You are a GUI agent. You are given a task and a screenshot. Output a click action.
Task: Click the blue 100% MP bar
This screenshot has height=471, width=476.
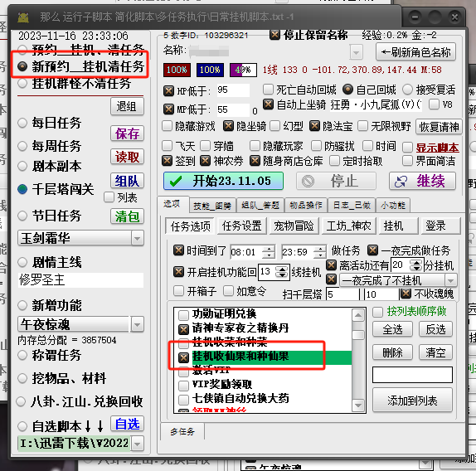[210, 70]
